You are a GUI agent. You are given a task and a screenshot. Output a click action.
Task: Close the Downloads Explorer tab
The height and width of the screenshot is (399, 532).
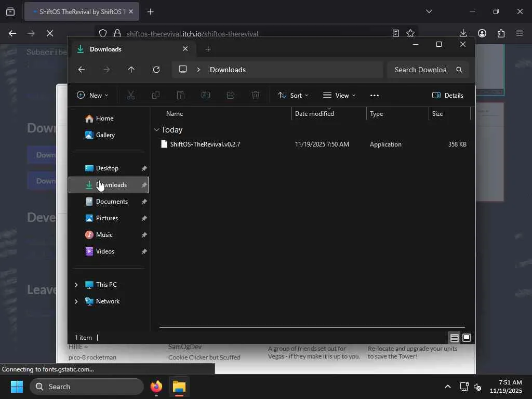185,49
